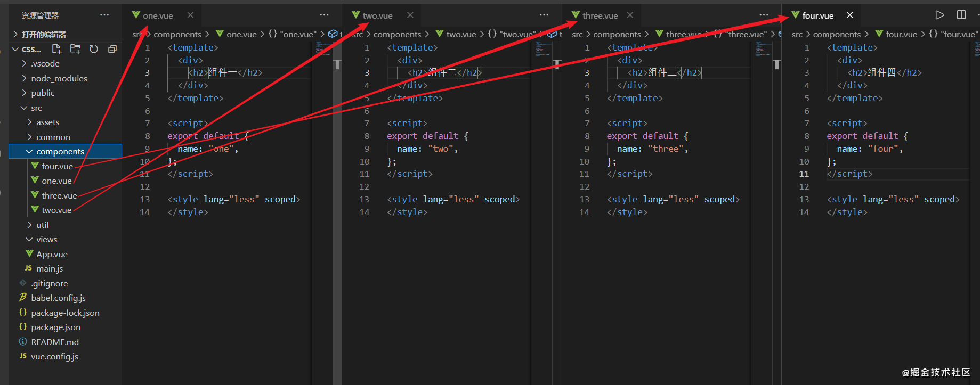Image resolution: width=980 pixels, height=385 pixels.
Task: Click the New File icon in explorer header
Action: (x=56, y=49)
